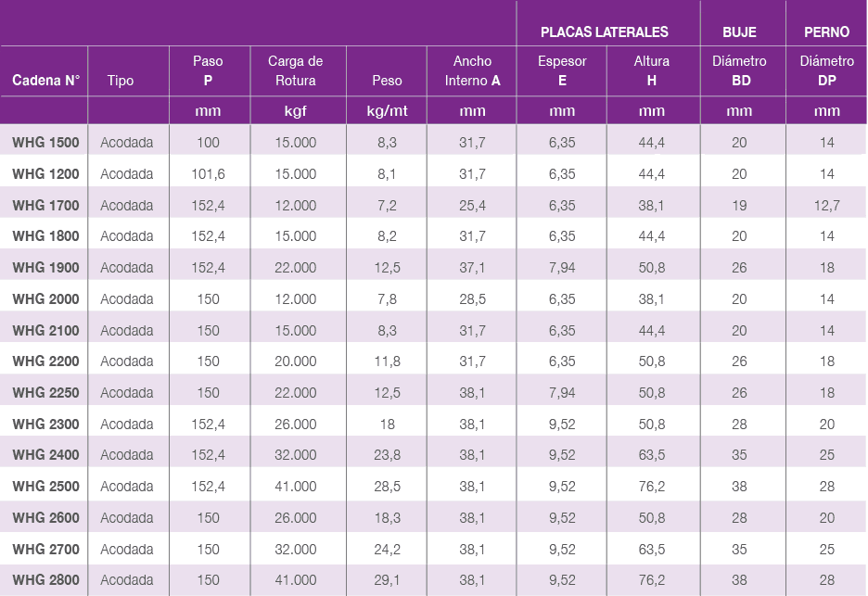This screenshot has height=596, width=868.
Task: Click the PLACAS LATERALES group header
Action: click(605, 32)
